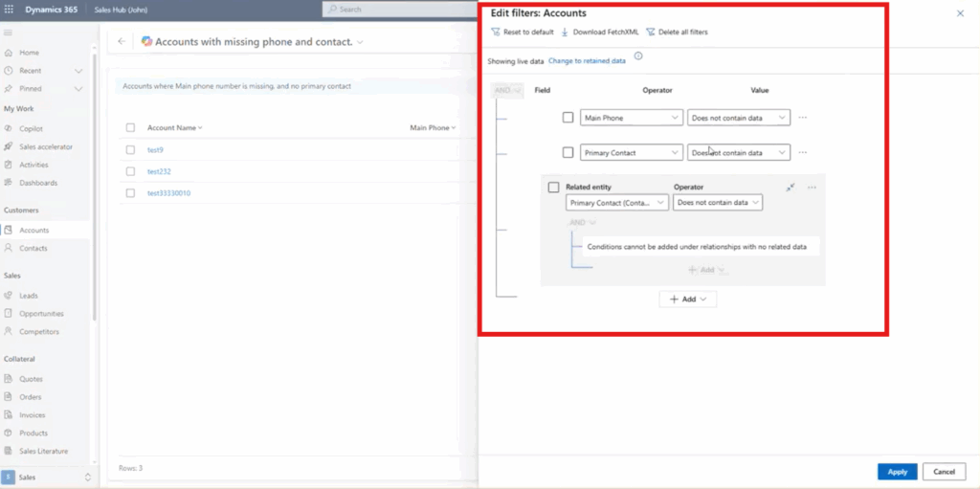The width and height of the screenshot is (980, 489).
Task: Open more options for Primary Contact row
Action: click(803, 152)
